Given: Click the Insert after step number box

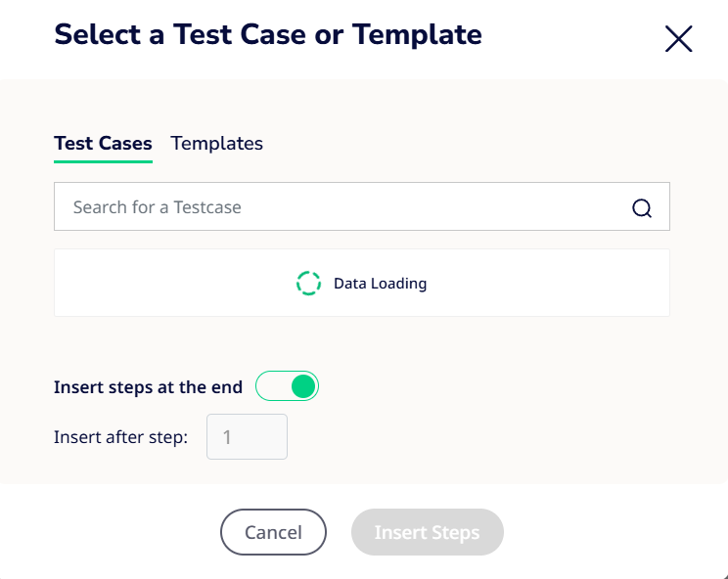Looking at the screenshot, I should click(x=247, y=437).
